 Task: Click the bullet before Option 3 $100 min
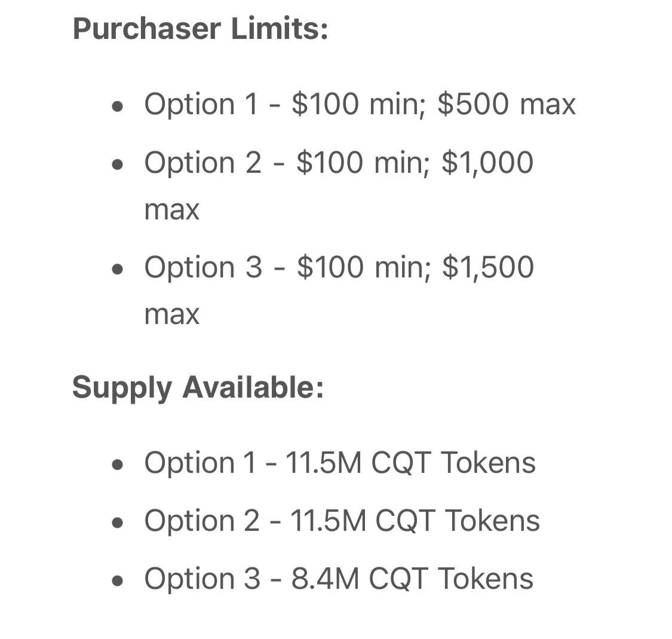click(x=117, y=270)
